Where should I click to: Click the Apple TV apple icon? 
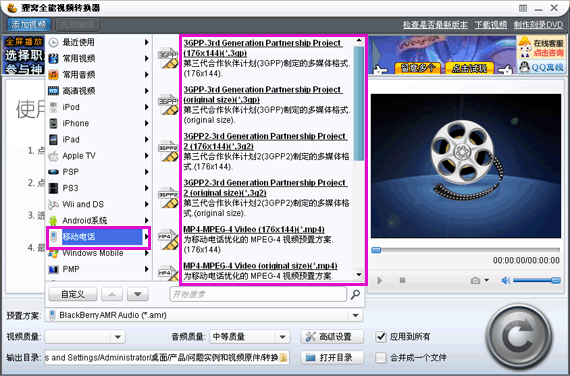[53, 156]
